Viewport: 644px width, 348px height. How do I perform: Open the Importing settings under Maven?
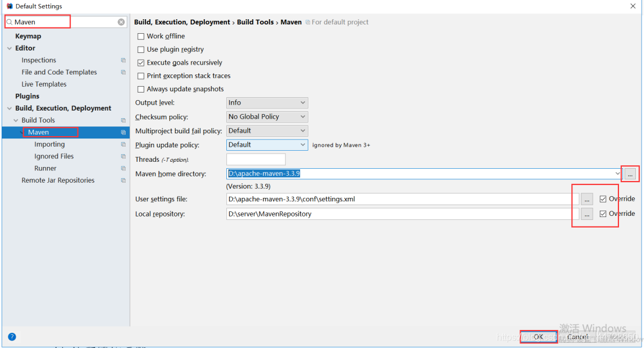coord(49,144)
